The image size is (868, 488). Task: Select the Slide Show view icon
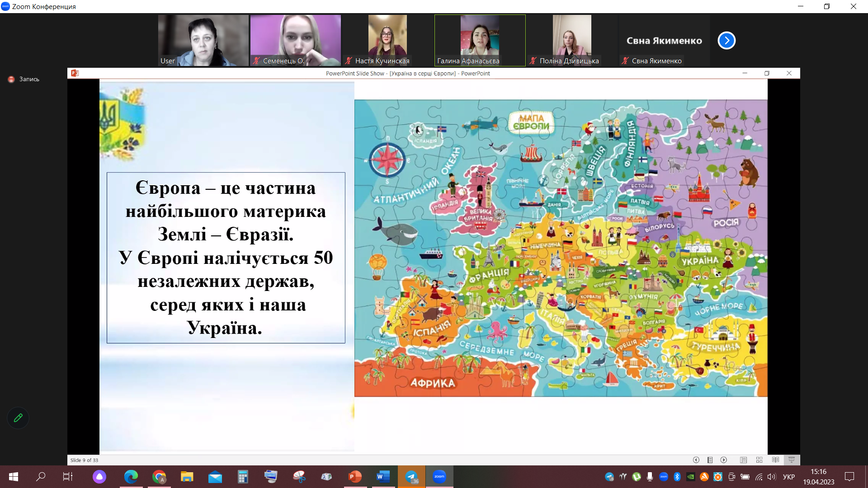click(x=792, y=460)
